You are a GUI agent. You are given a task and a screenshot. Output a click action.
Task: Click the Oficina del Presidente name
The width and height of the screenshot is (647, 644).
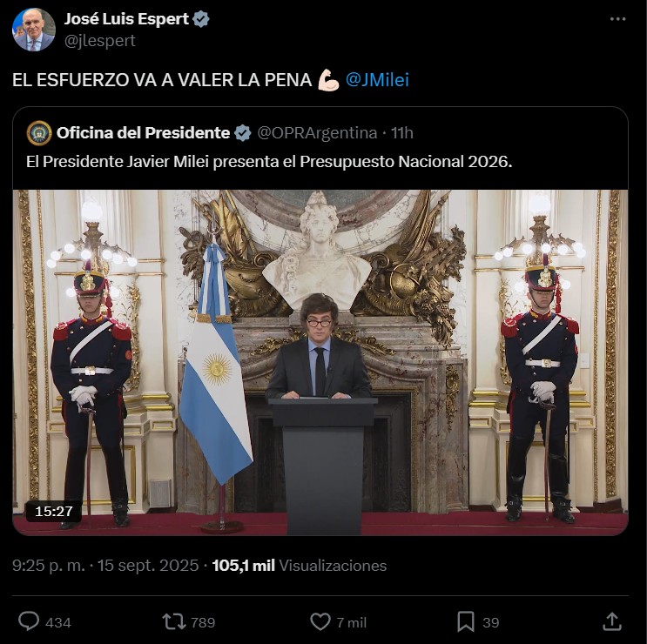tap(143, 133)
